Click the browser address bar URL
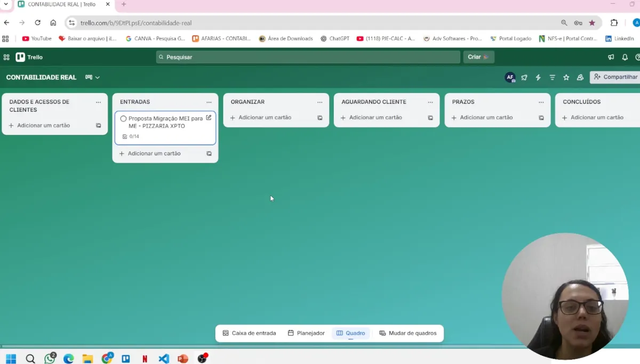 coord(136,23)
